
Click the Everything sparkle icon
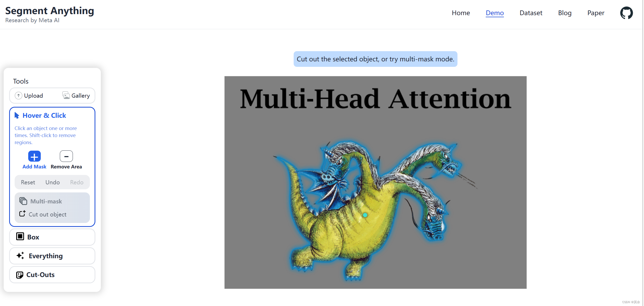pos(20,256)
